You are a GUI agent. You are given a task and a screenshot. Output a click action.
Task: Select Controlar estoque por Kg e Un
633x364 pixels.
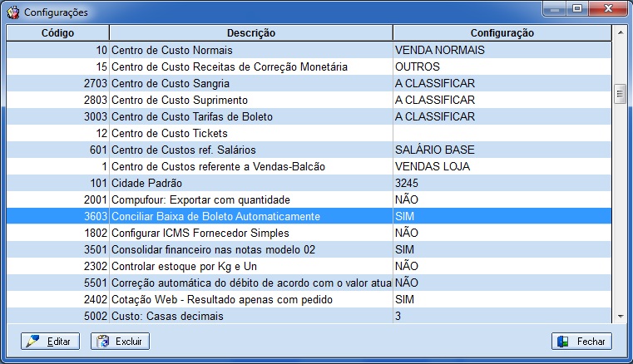(309, 266)
